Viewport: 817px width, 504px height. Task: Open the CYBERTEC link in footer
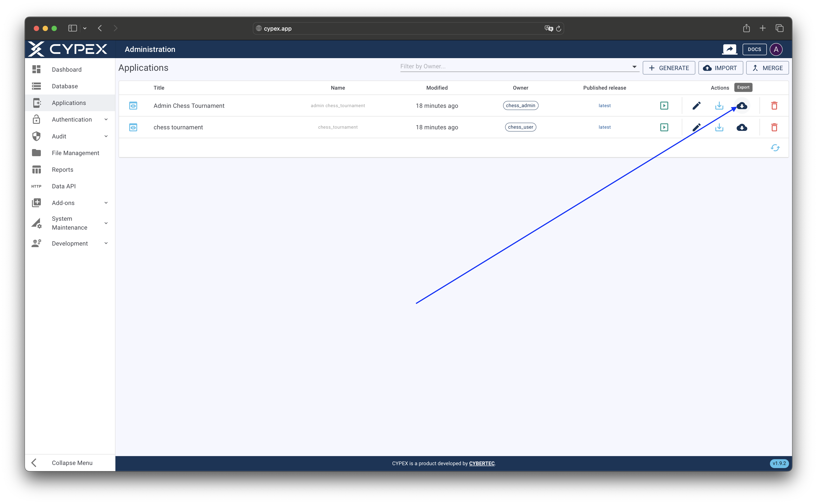point(481,463)
